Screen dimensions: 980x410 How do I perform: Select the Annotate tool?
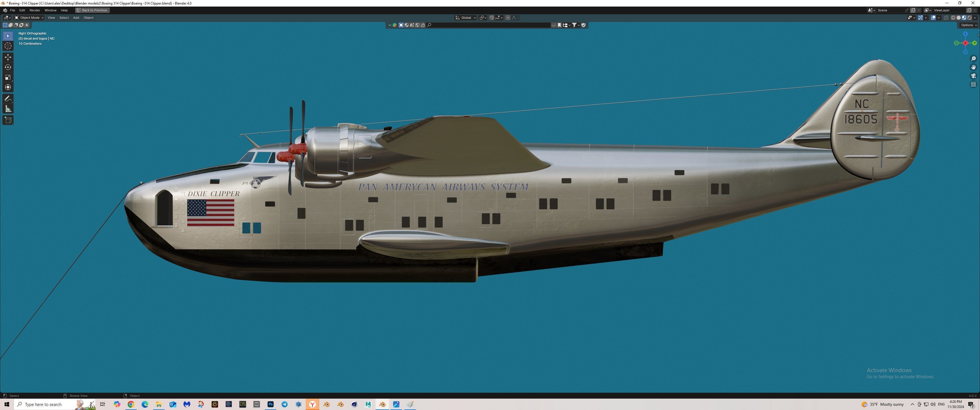coord(8,99)
